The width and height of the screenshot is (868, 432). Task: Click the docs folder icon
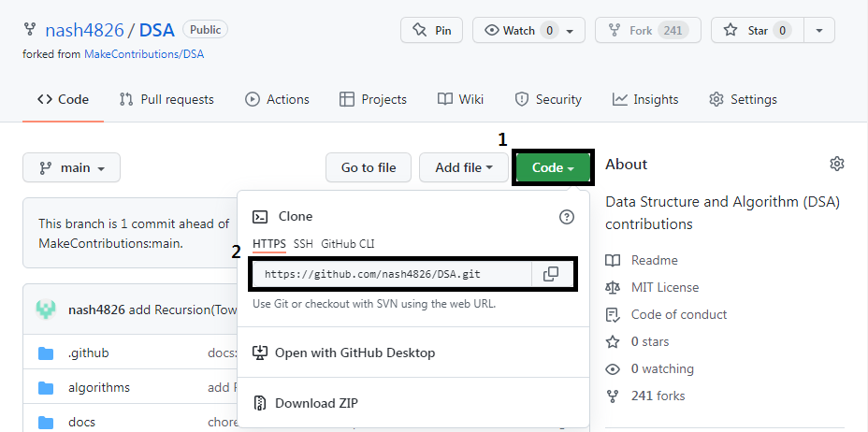tap(46, 423)
